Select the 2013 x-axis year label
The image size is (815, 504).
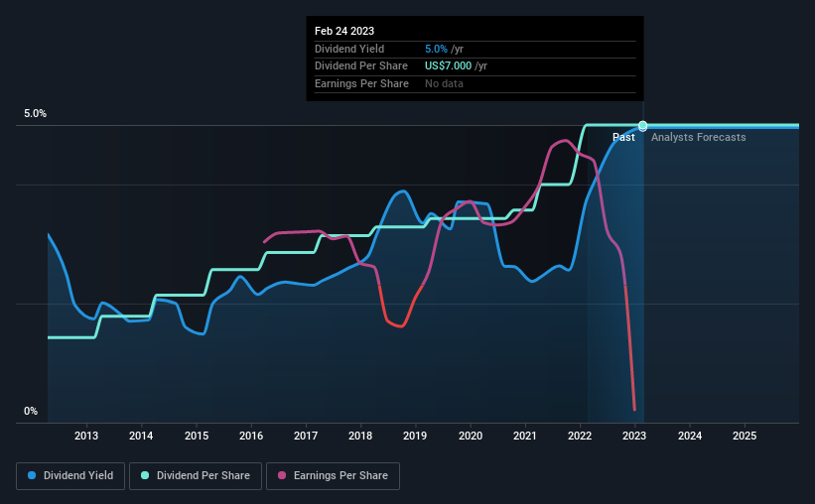[86, 436]
